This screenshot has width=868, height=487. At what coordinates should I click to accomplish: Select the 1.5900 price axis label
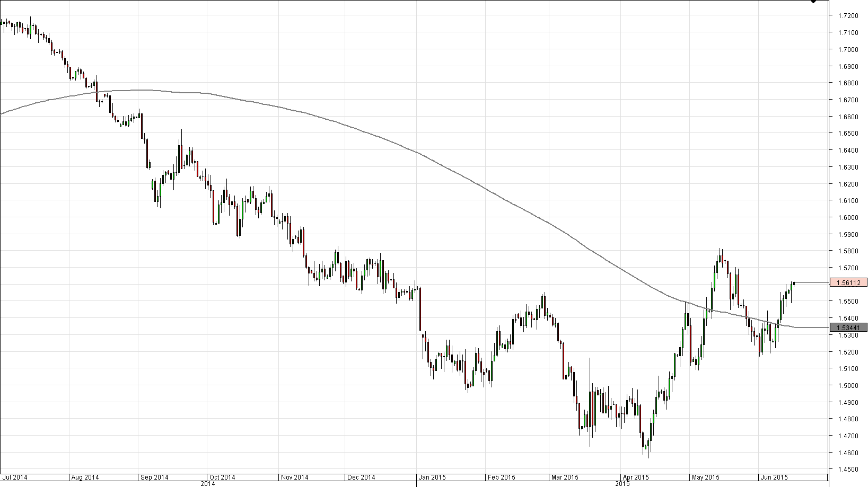pos(848,235)
